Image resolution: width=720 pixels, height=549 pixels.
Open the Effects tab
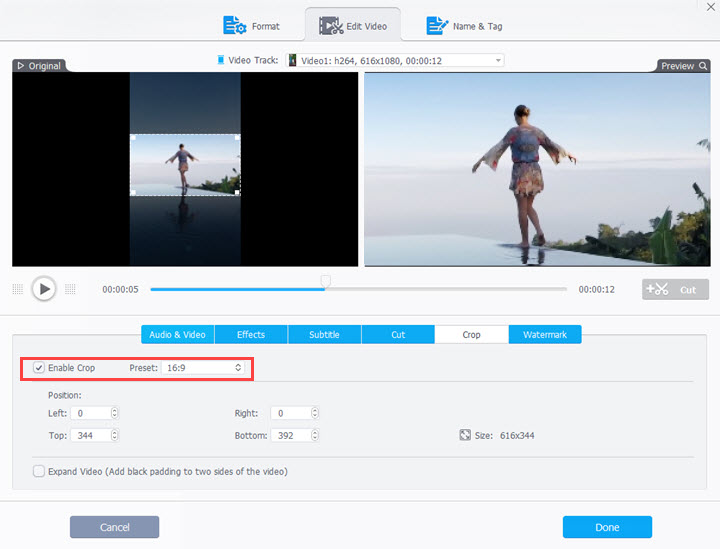pyautogui.click(x=250, y=335)
